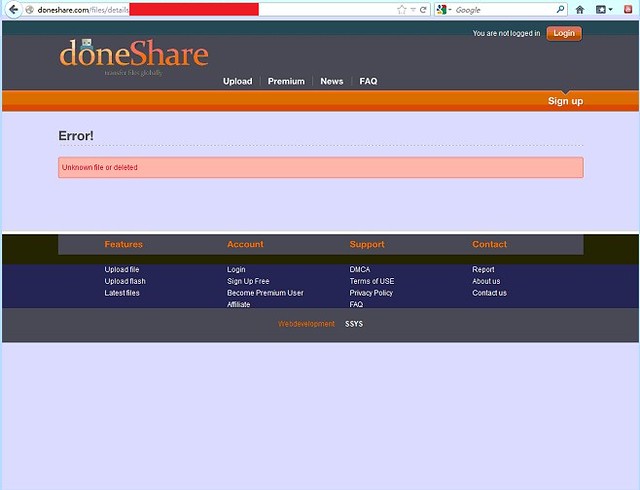Click the Sign up link

[565, 101]
